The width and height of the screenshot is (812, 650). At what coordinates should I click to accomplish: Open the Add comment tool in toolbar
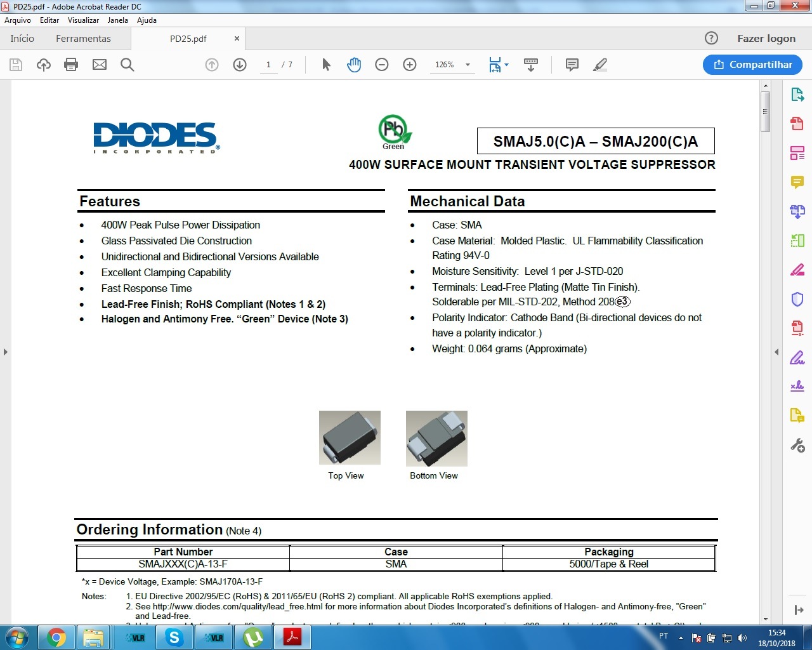point(572,65)
